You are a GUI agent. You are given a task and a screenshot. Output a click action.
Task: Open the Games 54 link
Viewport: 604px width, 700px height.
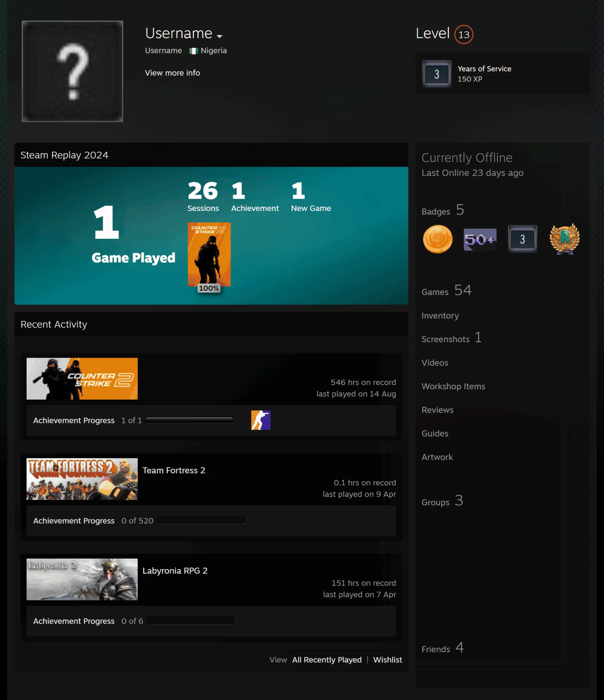click(x=446, y=291)
